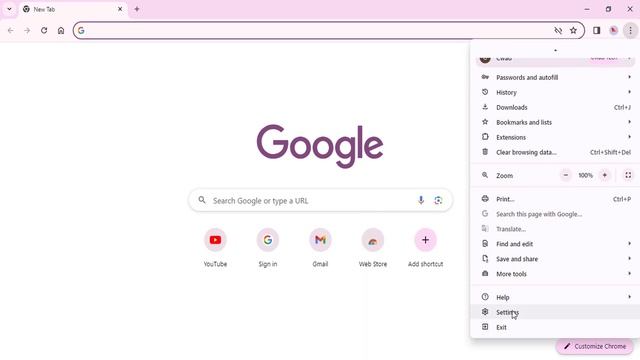Open Bookmarks and lists submenu
Screen dimensions: 640x360
555,122
